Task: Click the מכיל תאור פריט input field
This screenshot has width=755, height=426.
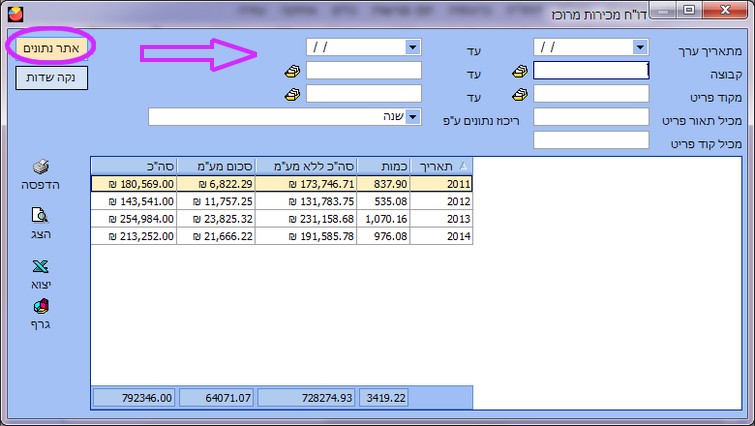Action: (591, 117)
